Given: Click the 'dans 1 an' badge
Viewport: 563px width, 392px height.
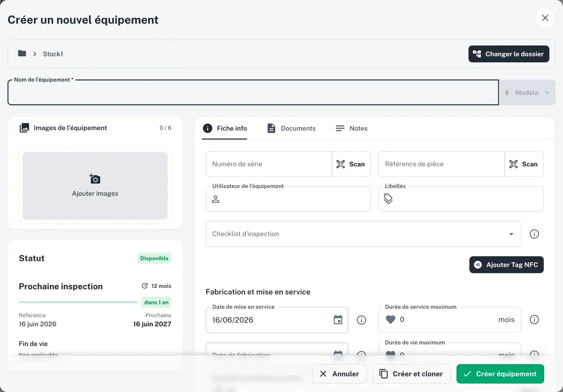Looking at the screenshot, I should 156,302.
